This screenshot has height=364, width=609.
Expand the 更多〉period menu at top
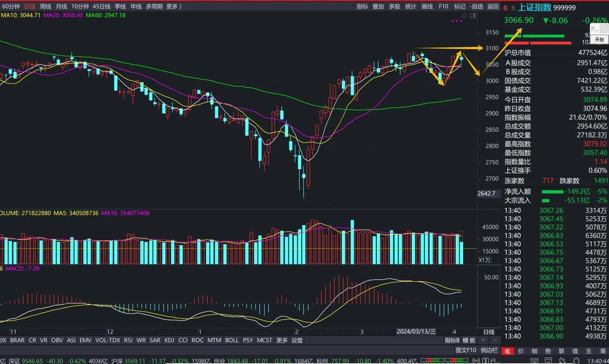pyautogui.click(x=174, y=6)
